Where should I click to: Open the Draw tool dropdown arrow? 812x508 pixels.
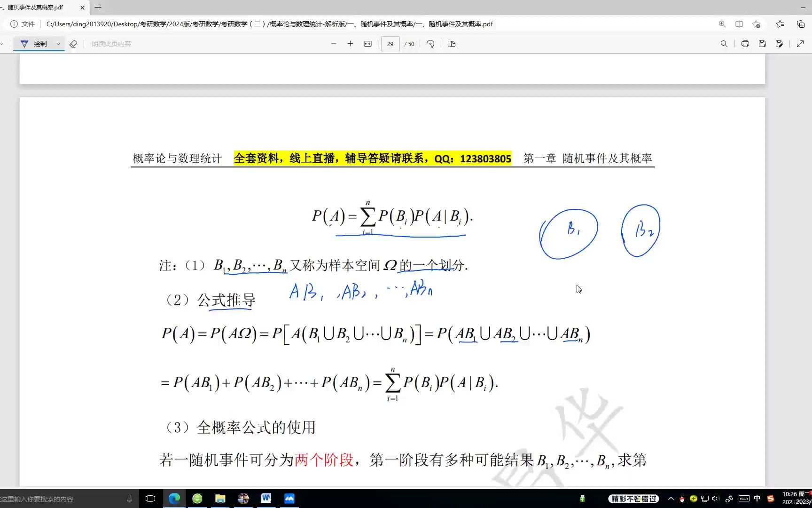click(x=57, y=43)
